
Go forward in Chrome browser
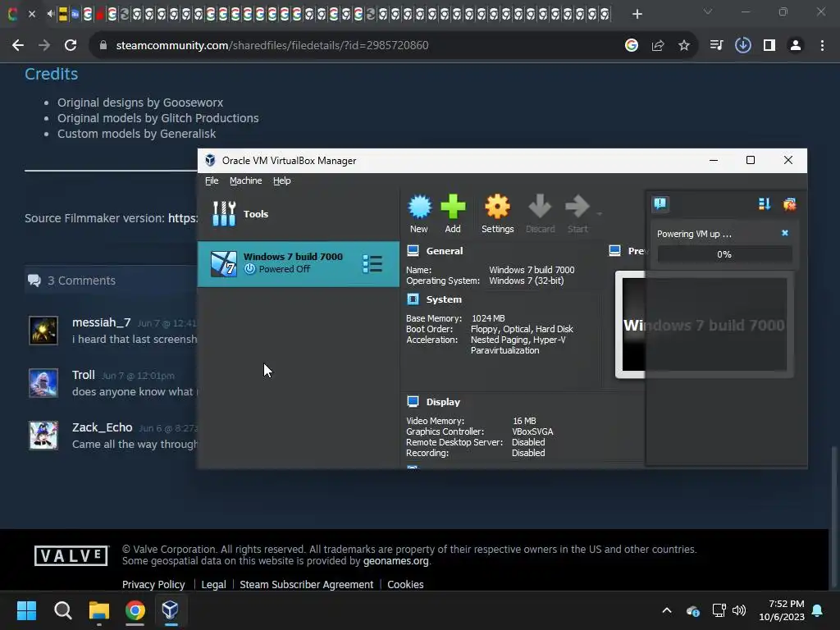pyautogui.click(x=44, y=46)
